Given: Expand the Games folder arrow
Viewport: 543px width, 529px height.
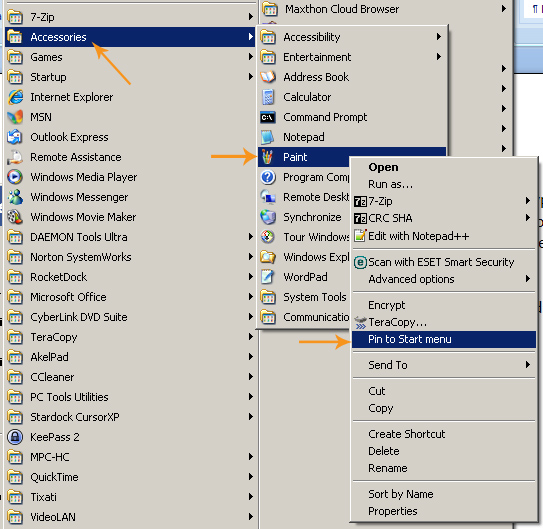Looking at the screenshot, I should 251,57.
